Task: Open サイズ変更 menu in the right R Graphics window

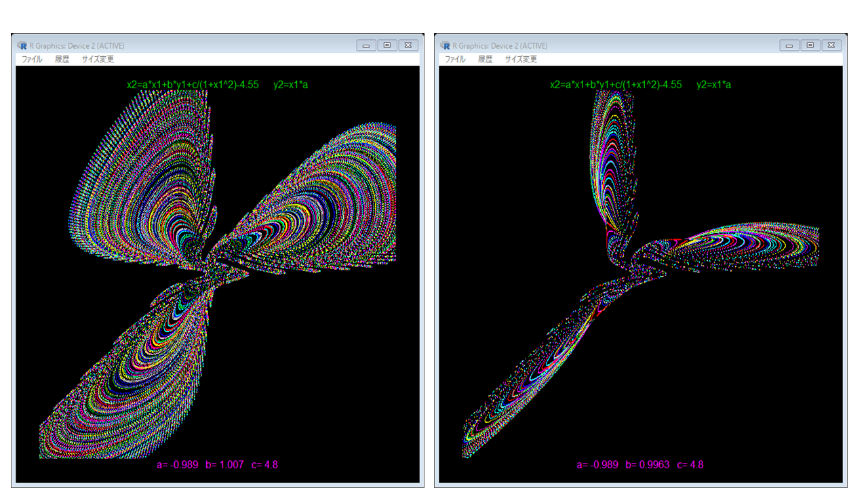Action: [521, 59]
